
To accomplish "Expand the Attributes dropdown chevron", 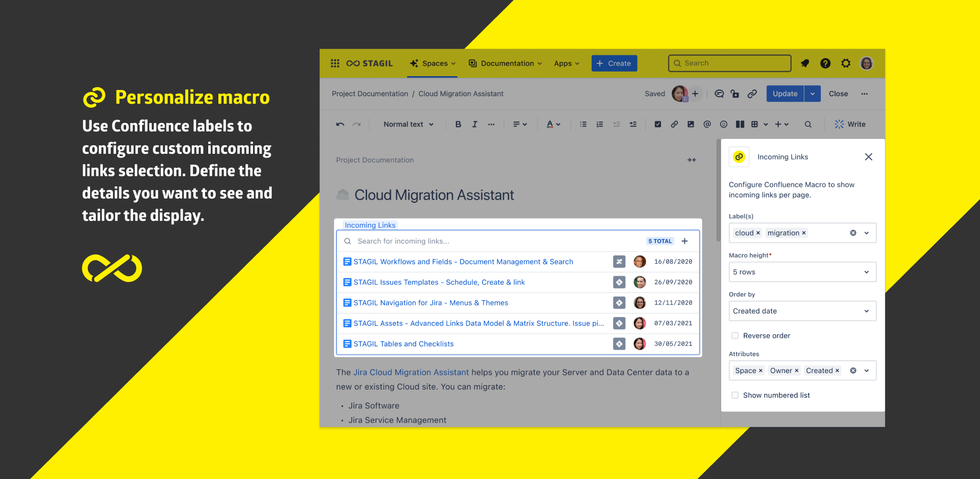I will [x=867, y=371].
